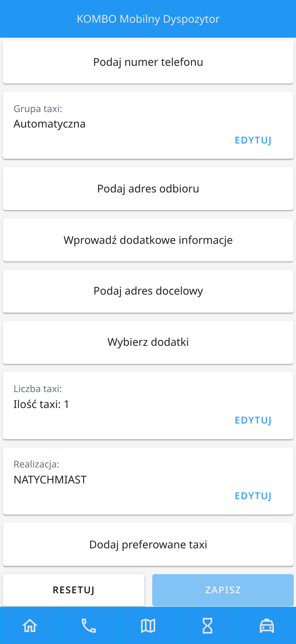Open the map icon in bottom navigation
296x644 pixels.
[x=148, y=625]
